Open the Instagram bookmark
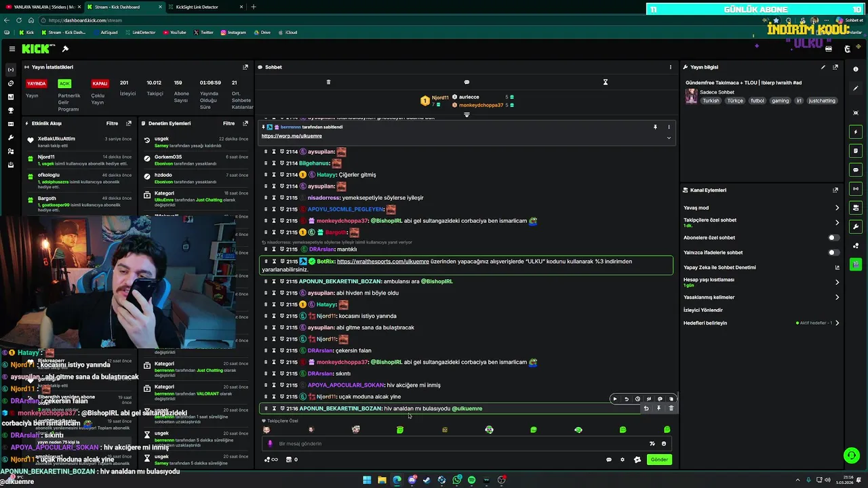 (x=233, y=33)
